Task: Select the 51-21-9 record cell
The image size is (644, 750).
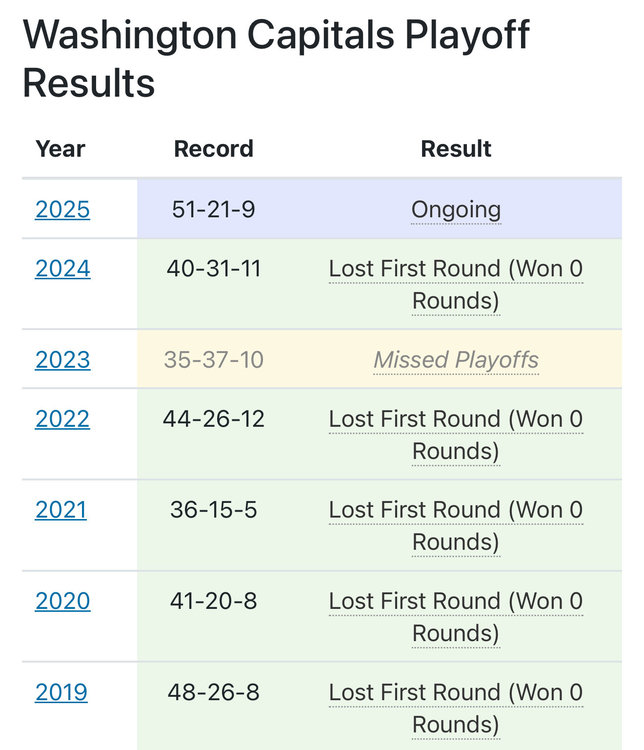Action: [x=213, y=210]
